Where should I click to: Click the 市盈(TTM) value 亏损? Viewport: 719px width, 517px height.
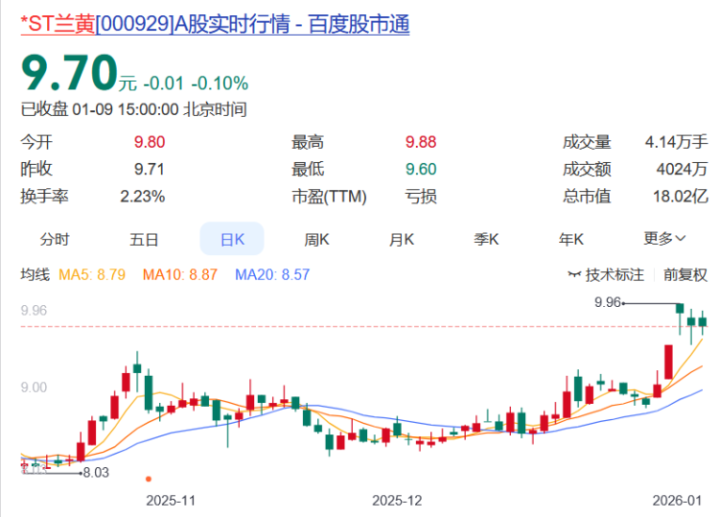pos(420,196)
